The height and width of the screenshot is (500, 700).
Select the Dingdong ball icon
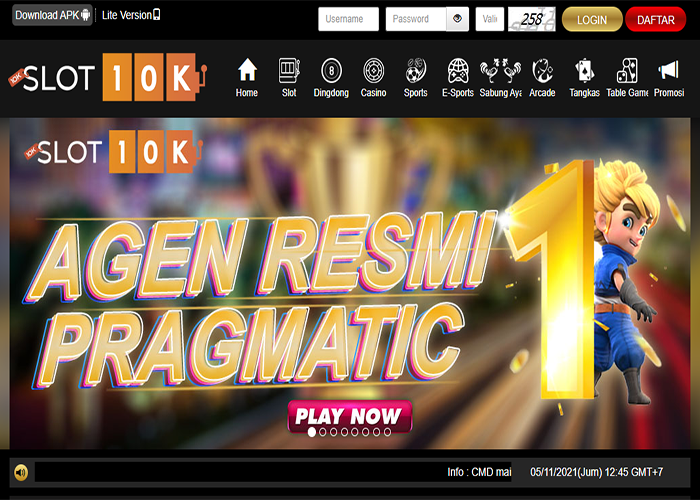[x=331, y=71]
